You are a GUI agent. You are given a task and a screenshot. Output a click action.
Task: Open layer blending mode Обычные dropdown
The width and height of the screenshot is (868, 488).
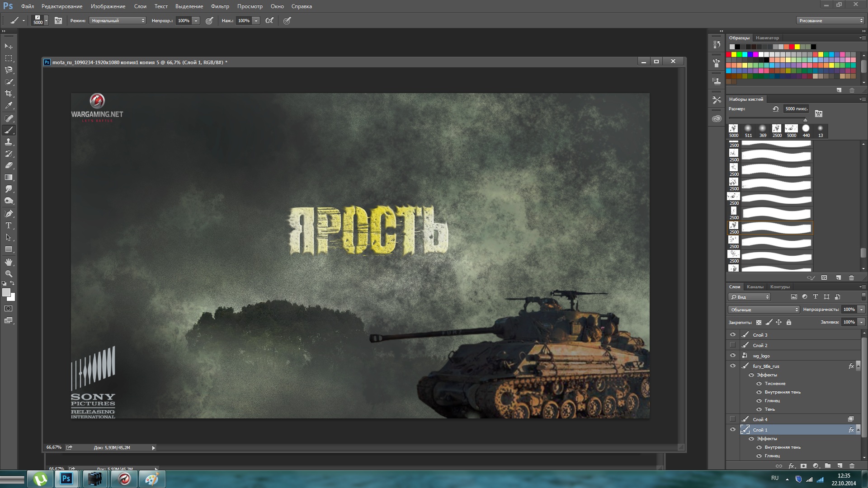[x=764, y=310]
